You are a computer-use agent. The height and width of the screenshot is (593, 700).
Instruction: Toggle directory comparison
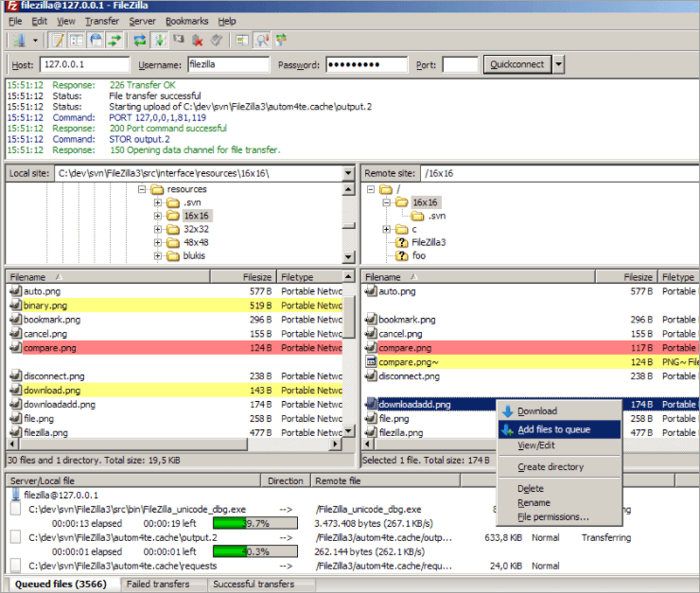(262, 41)
